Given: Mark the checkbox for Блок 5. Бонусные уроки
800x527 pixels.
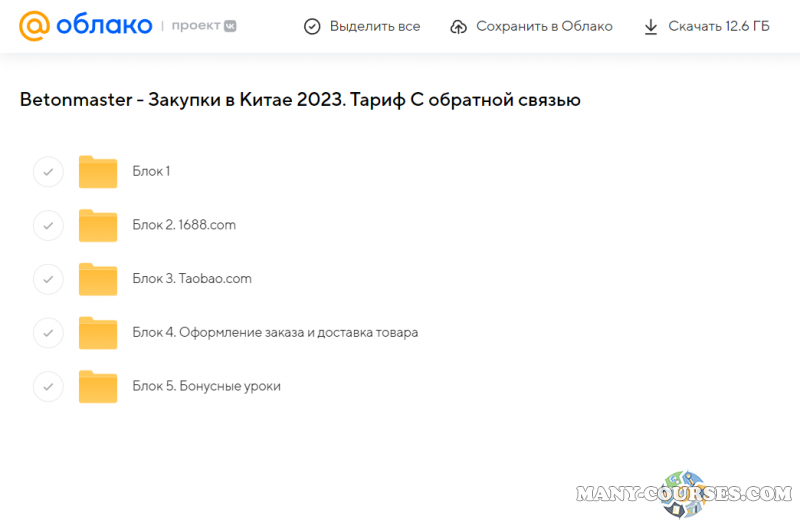Looking at the screenshot, I should (48, 387).
